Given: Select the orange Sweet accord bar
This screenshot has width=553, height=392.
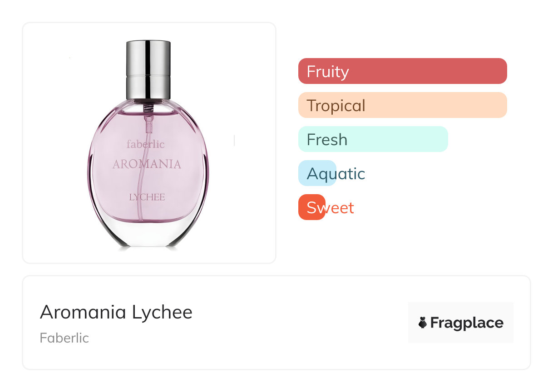Looking at the screenshot, I should coord(311,207).
